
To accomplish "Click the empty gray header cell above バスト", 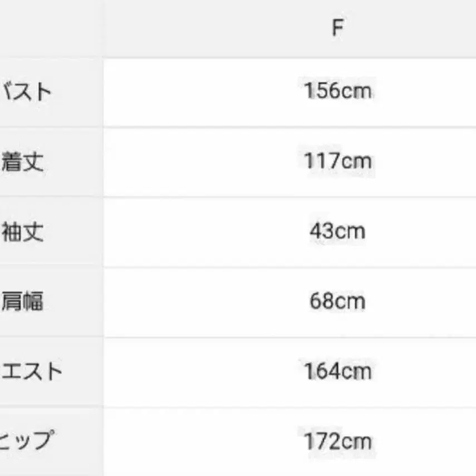I will [x=51, y=28].
